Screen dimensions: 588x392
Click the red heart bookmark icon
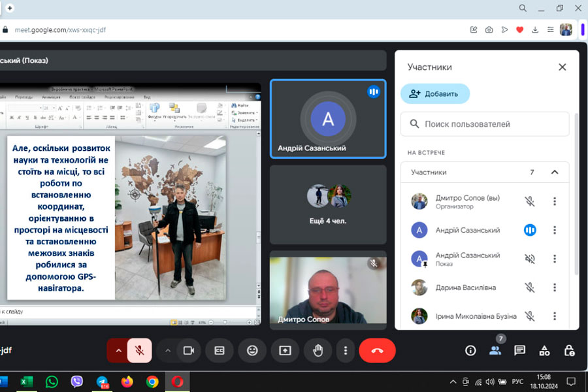[x=520, y=29]
